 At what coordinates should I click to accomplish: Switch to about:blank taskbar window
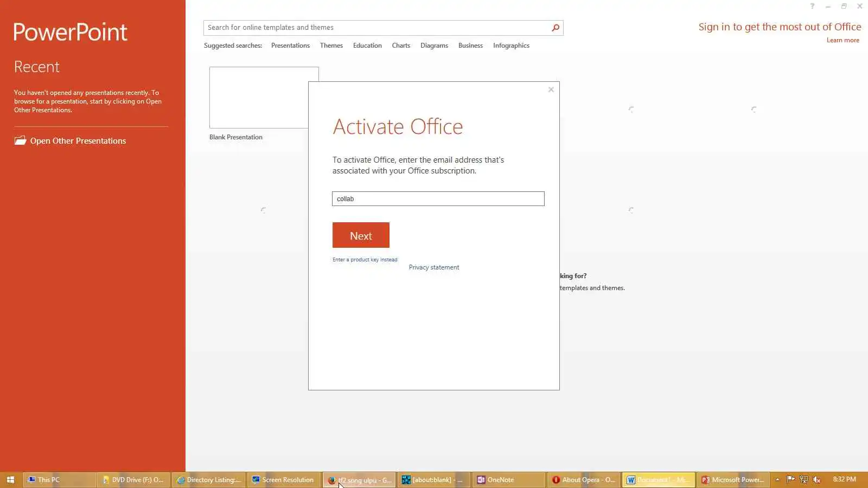(x=434, y=480)
